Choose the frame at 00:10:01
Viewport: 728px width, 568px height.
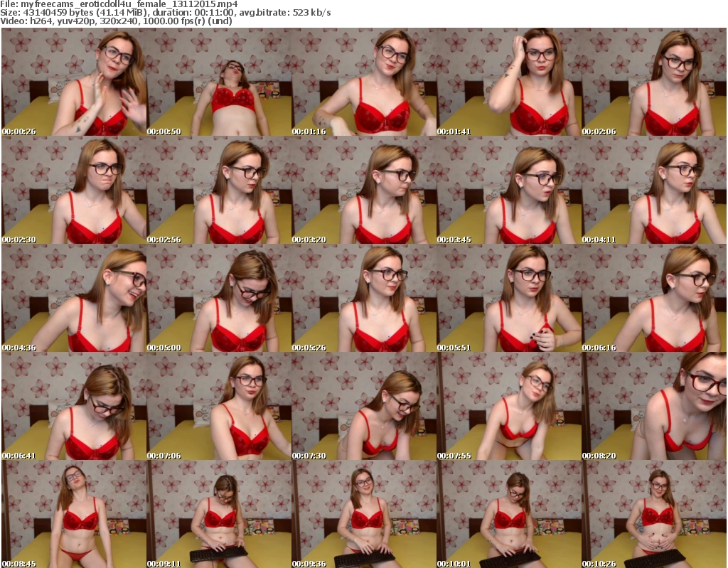(x=509, y=514)
